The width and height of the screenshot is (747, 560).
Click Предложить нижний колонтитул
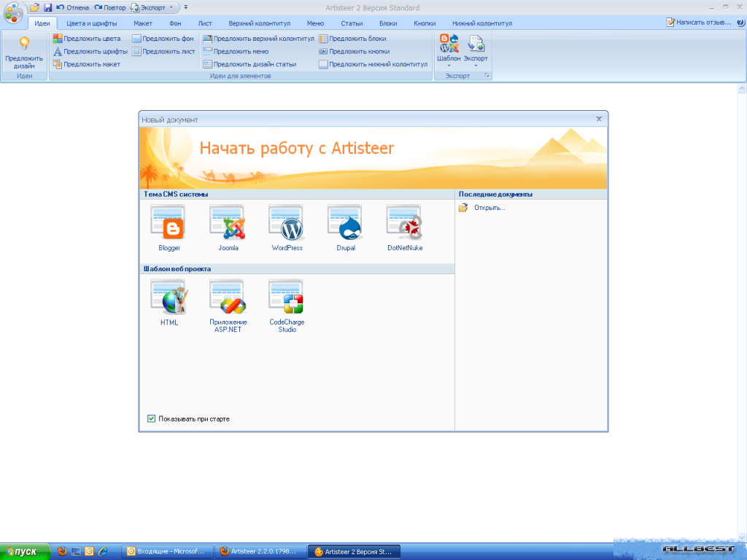point(373,64)
